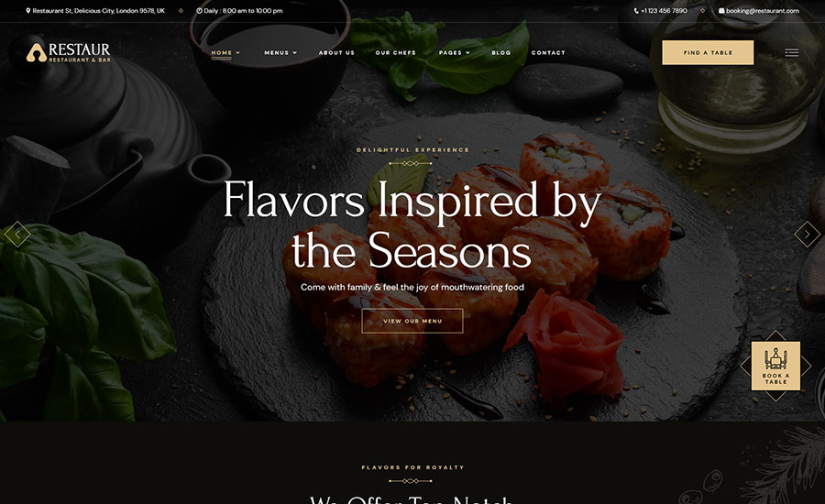This screenshot has width=825, height=504.
Task: Open the About Us page
Action: coord(336,52)
